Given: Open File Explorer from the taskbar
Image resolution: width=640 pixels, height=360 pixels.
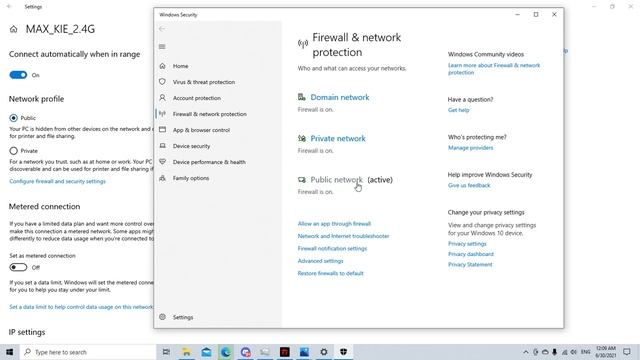Looking at the screenshot, I should [x=187, y=352].
